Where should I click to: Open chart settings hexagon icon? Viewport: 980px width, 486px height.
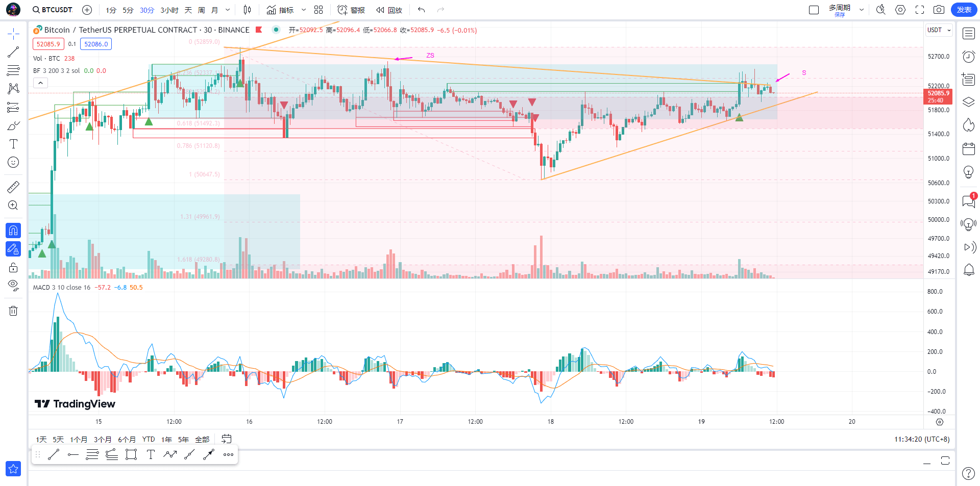[x=900, y=10]
